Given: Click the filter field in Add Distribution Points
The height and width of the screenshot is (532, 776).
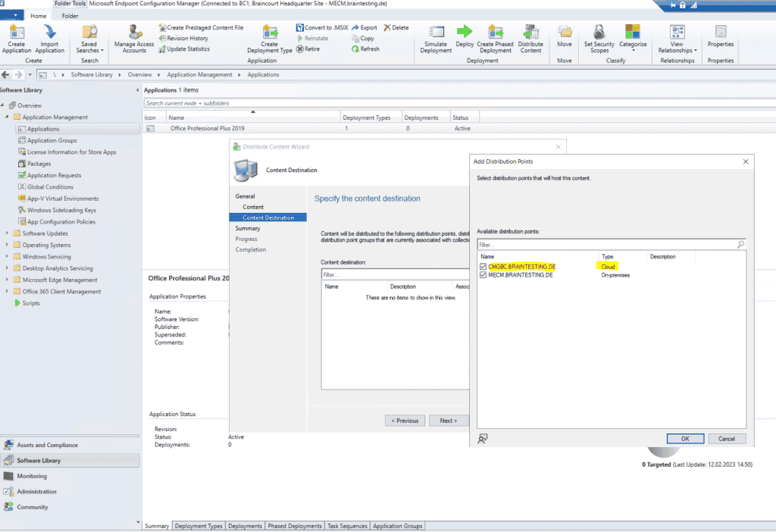Looking at the screenshot, I should 606,244.
